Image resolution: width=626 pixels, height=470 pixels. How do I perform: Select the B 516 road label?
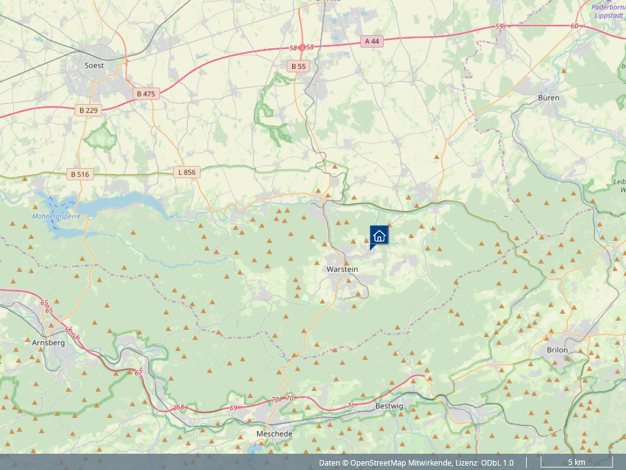(x=80, y=174)
